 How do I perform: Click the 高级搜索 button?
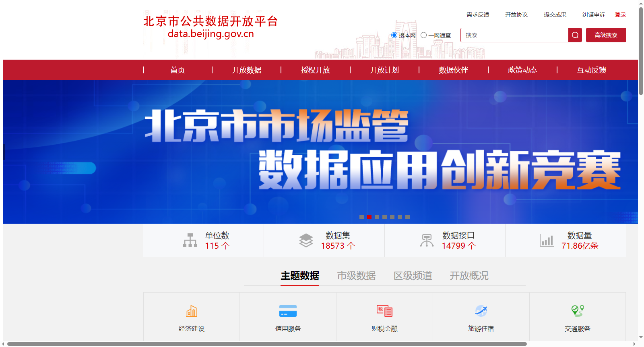click(x=606, y=35)
